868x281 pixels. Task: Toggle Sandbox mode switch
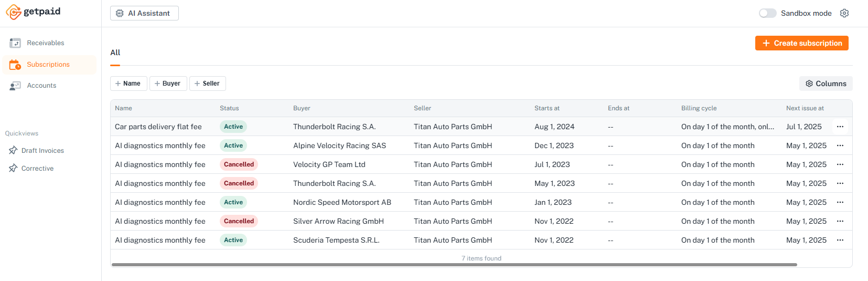coord(767,13)
